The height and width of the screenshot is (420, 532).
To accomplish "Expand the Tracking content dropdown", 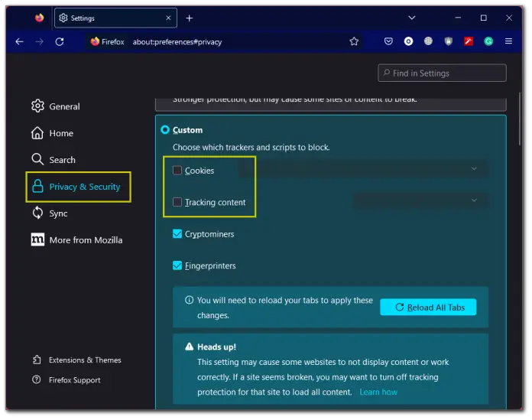I will 420,200.
